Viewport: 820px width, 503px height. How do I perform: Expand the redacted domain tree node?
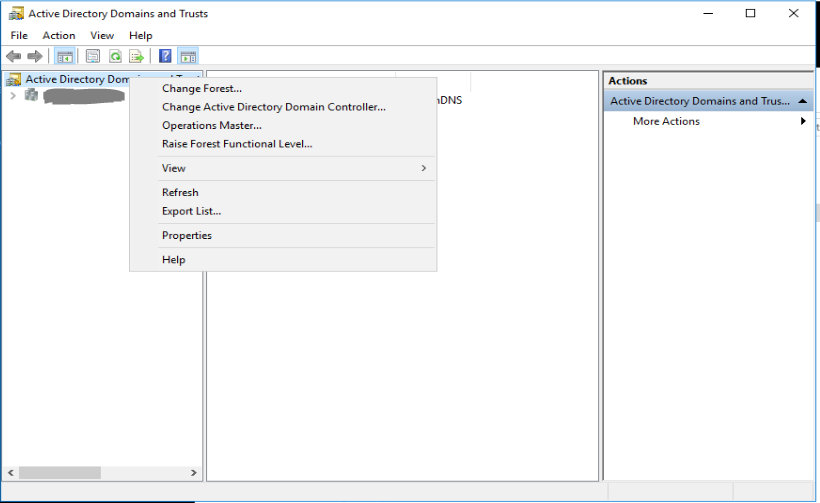(x=13, y=96)
